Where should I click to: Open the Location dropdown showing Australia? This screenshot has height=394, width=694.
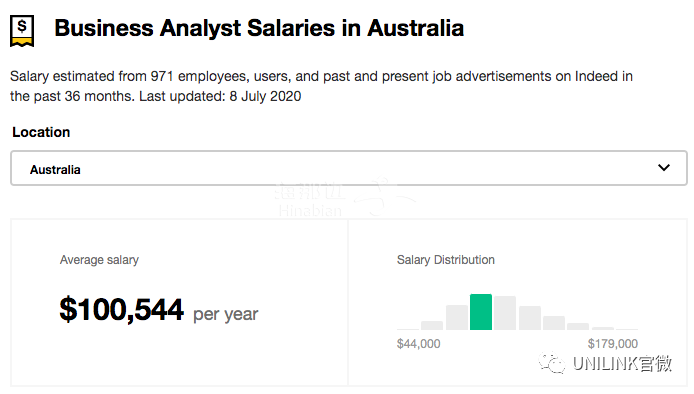coord(349,168)
